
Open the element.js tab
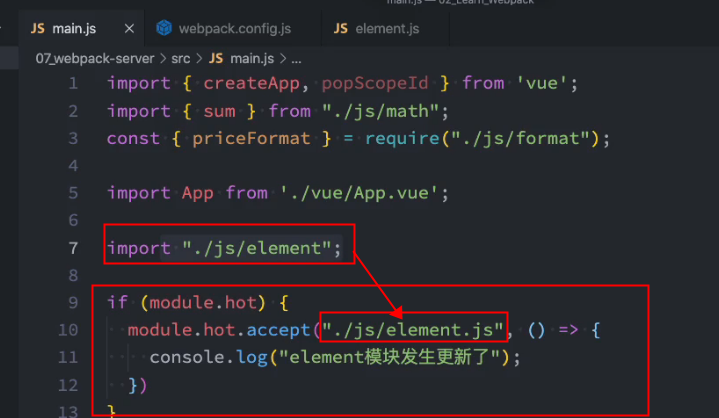coord(387,29)
